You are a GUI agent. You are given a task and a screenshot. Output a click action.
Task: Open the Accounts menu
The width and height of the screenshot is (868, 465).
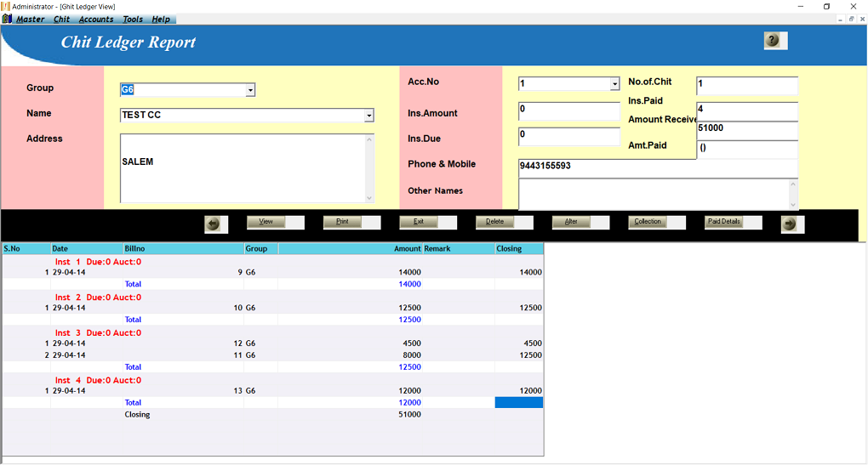pyautogui.click(x=96, y=19)
